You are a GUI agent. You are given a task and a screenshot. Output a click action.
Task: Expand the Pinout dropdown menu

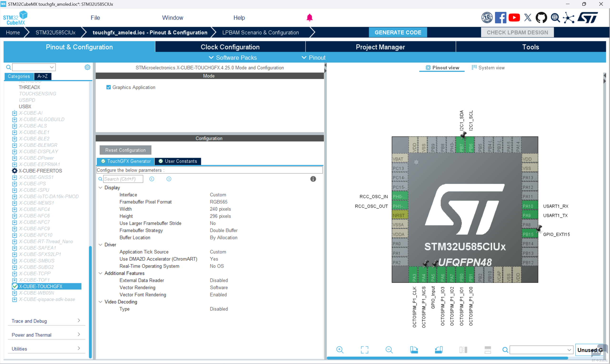click(x=314, y=58)
